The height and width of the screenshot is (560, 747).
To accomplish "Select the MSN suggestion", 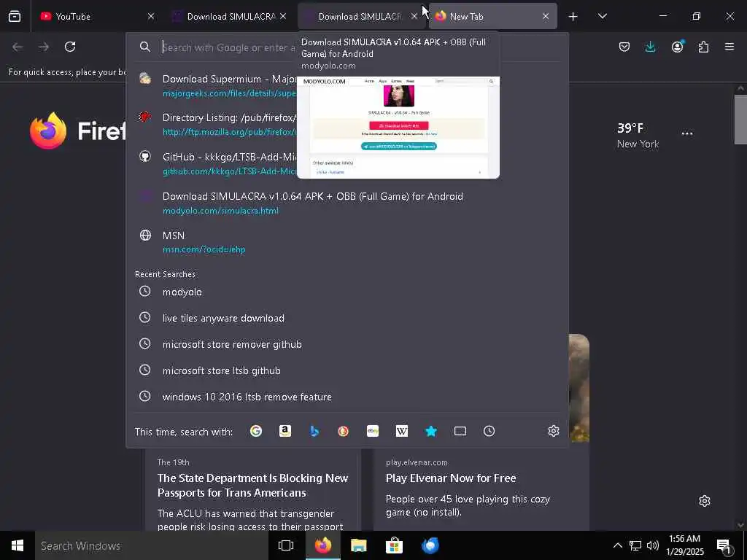I will [347, 242].
